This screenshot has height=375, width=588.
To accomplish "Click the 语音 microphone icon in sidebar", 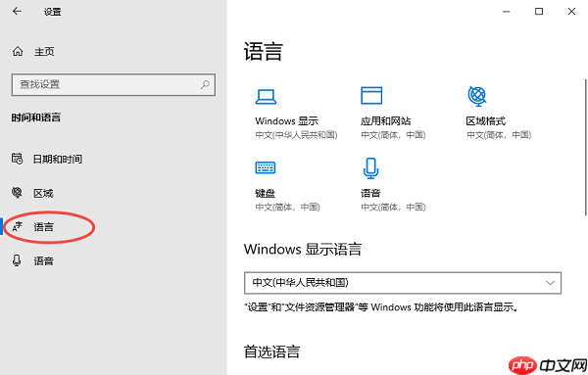I will tap(17, 260).
